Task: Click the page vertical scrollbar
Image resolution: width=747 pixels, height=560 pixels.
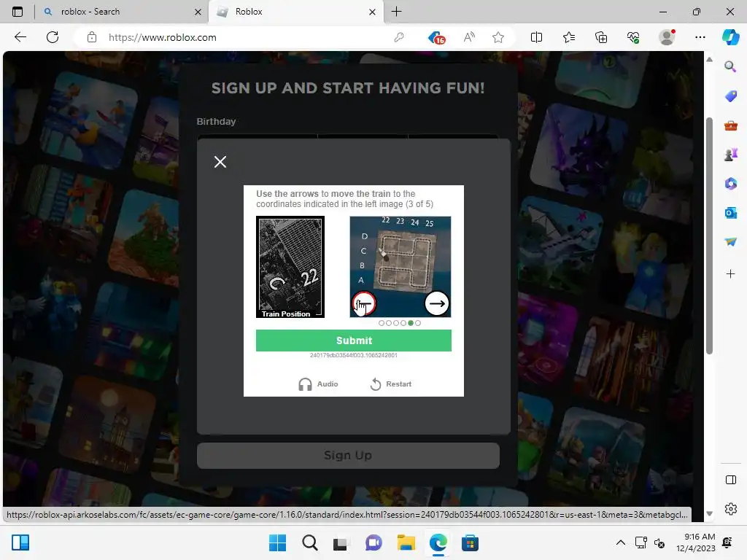Action: [x=709, y=236]
